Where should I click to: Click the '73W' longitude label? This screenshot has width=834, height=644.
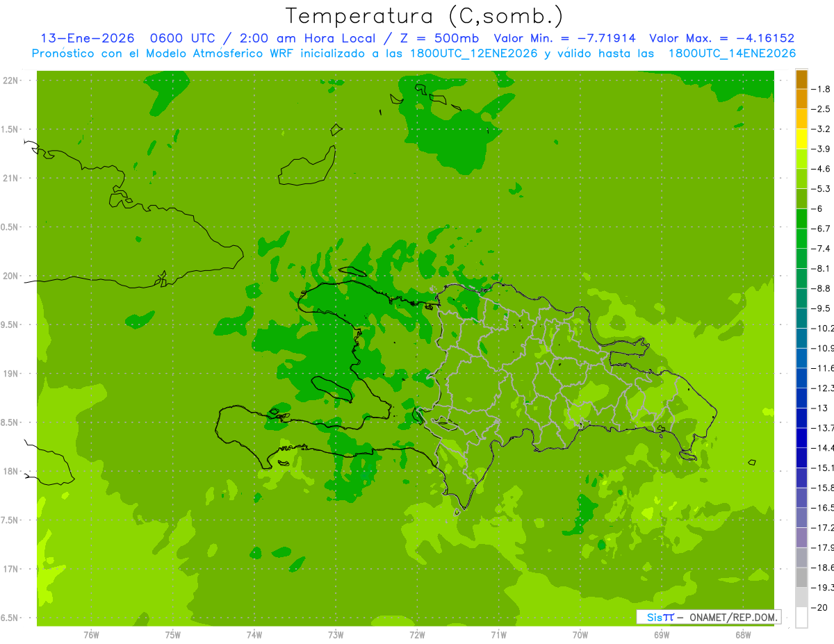click(x=336, y=635)
